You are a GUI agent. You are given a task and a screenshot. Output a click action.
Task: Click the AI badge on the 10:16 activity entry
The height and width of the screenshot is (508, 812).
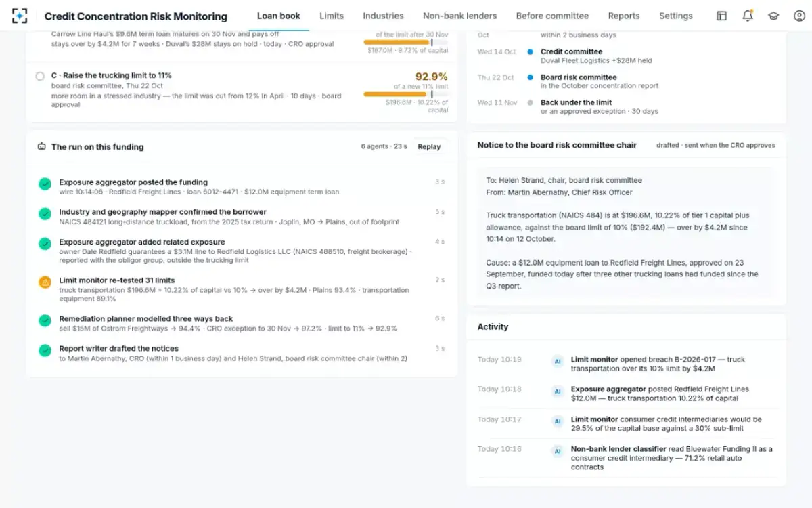click(558, 450)
